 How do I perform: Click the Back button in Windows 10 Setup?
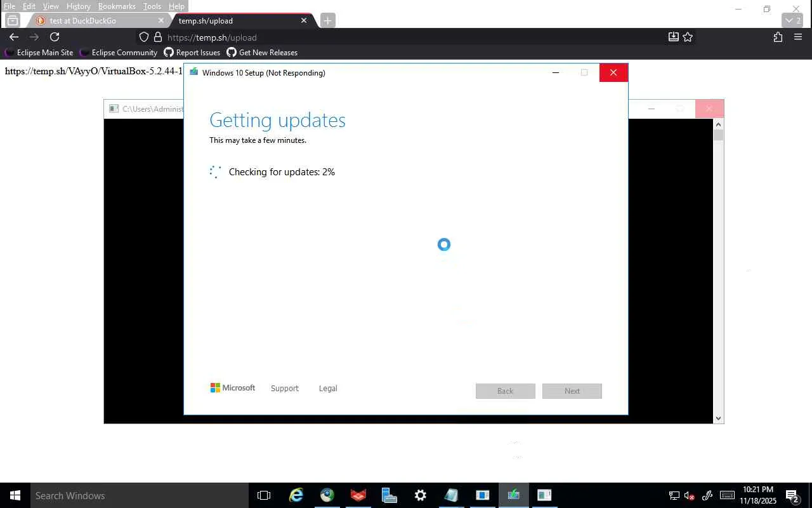pyautogui.click(x=506, y=391)
